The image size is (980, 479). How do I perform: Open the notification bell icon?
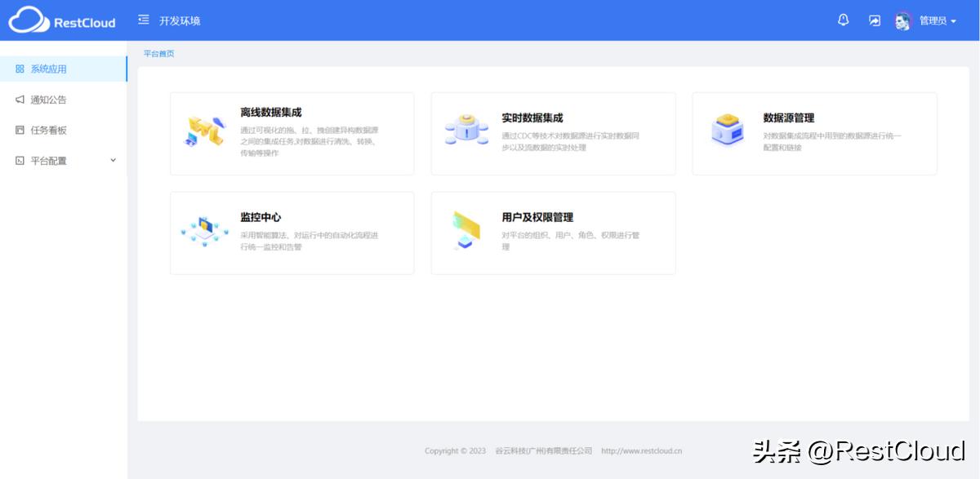[844, 20]
